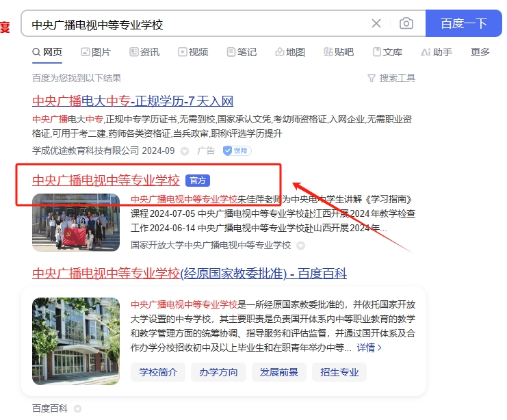507x420 pixels.
Task: Select the 发展前景 chip
Action: point(278,372)
